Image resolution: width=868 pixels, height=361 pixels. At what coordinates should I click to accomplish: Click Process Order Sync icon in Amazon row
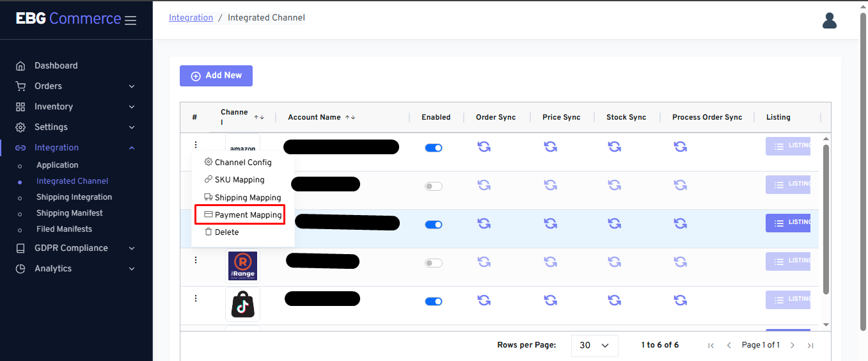(680, 147)
